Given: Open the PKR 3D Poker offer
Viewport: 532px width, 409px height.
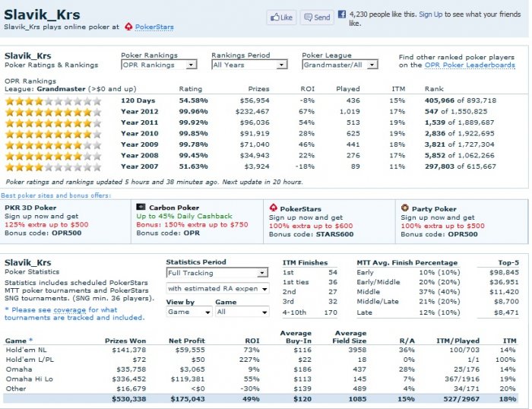Looking at the screenshot, I should pos(30,208).
